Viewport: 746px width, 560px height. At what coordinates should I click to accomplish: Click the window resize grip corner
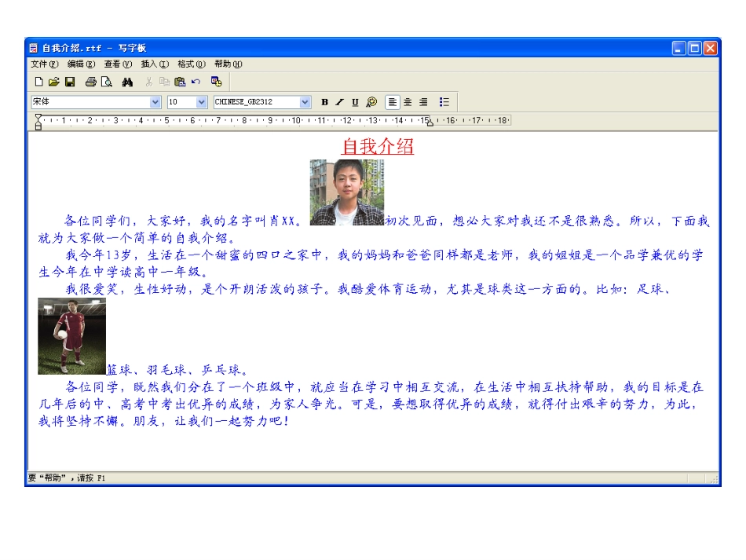(x=714, y=480)
